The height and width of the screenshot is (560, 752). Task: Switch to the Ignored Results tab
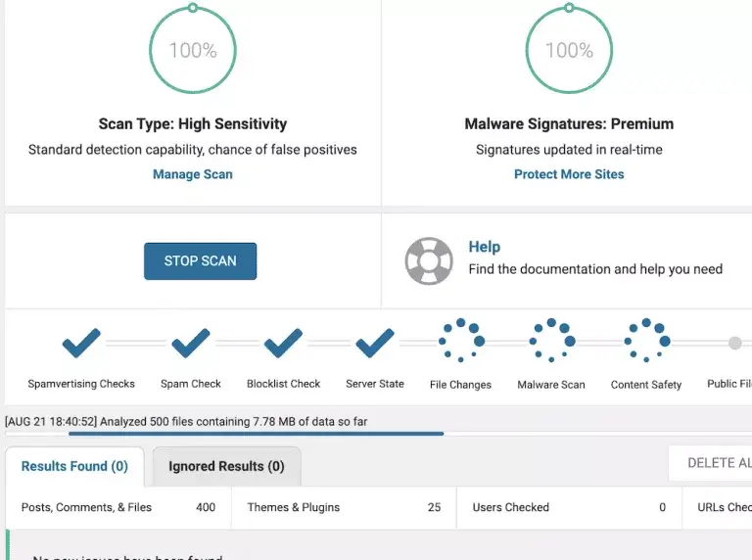(226, 467)
